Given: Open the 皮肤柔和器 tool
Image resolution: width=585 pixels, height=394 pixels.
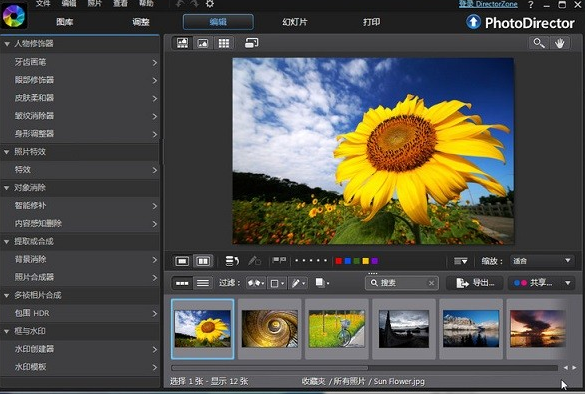Looking at the screenshot, I should tap(80, 98).
